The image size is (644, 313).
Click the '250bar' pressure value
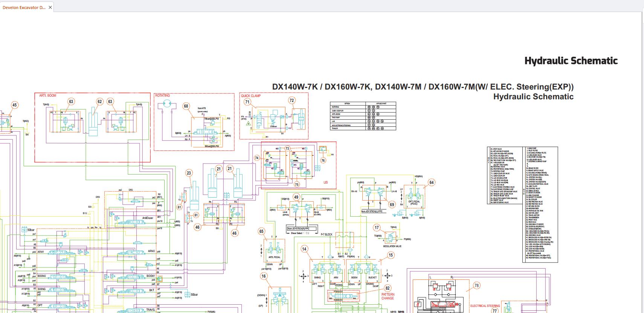[273, 126]
